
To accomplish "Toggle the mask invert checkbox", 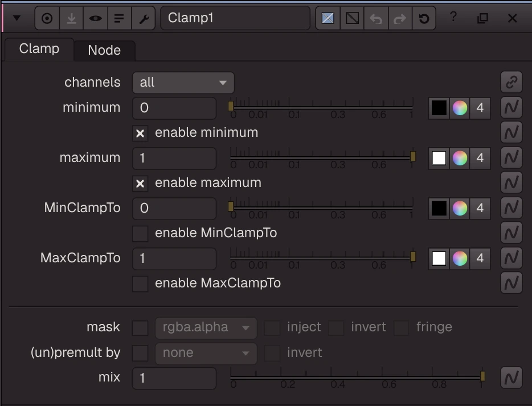I will (336, 328).
